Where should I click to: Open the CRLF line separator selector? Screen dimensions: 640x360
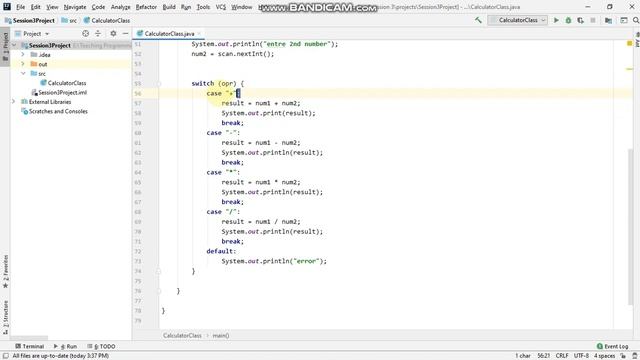coord(562,356)
